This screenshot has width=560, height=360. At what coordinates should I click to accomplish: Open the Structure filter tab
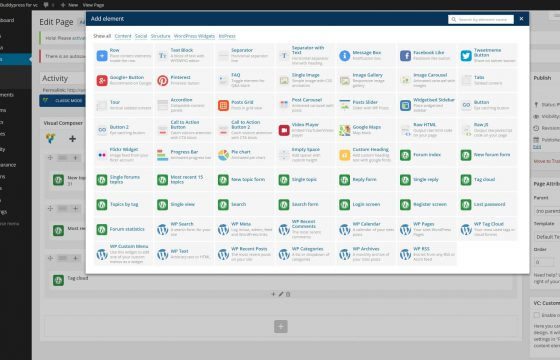coord(160,36)
